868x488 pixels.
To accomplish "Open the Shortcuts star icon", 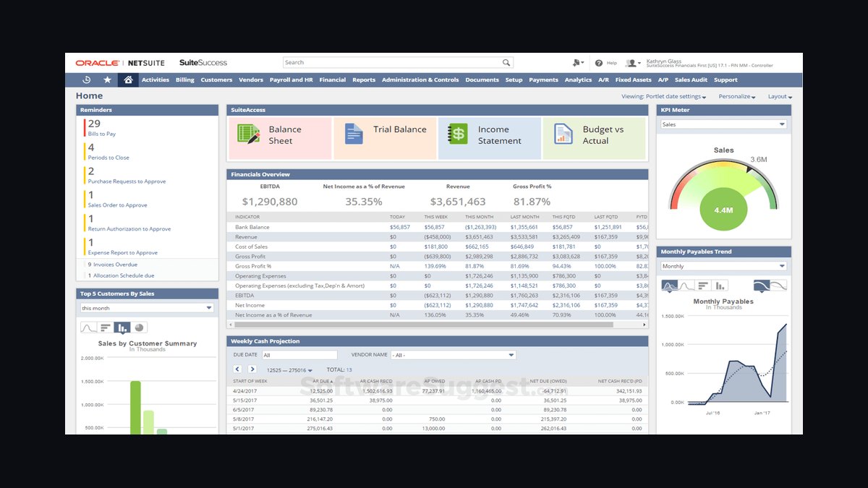I will click(108, 80).
